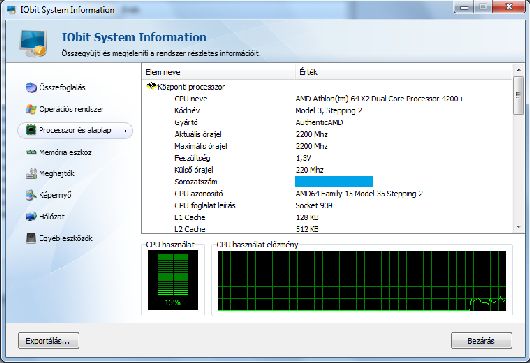Screen dimensions: 530x363
Task: Click the Egyéb eszközök device icon
Action: [31, 238]
